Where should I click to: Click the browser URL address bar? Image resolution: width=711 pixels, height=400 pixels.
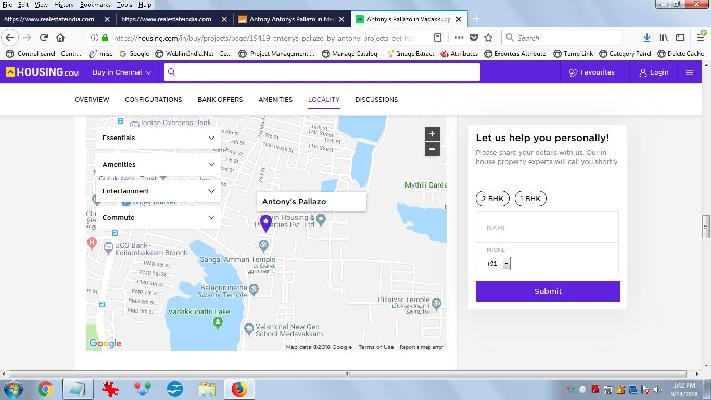pyautogui.click(x=263, y=38)
